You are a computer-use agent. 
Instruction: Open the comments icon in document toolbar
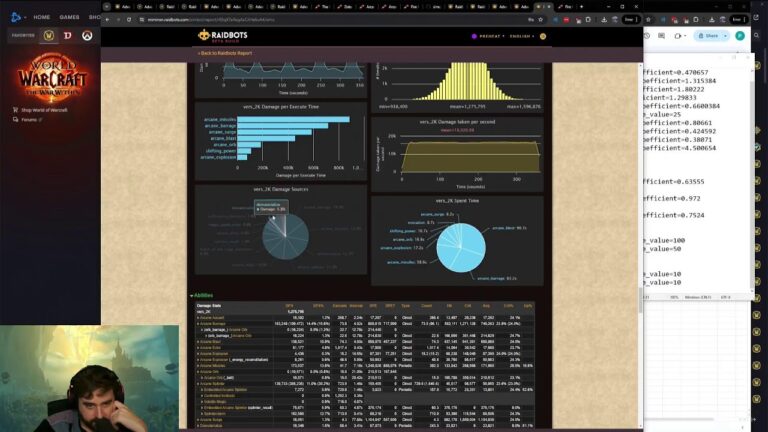pyautogui.click(x=662, y=36)
